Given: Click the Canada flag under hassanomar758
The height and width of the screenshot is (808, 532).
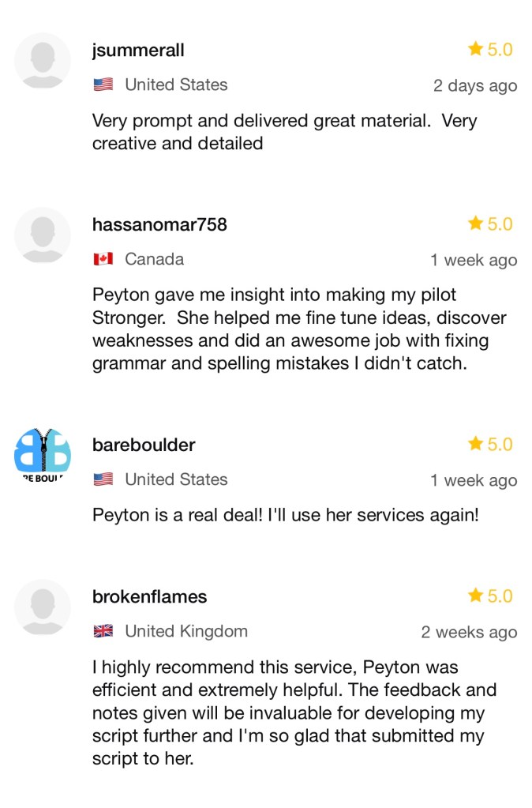Looking at the screenshot, I should click(103, 259).
